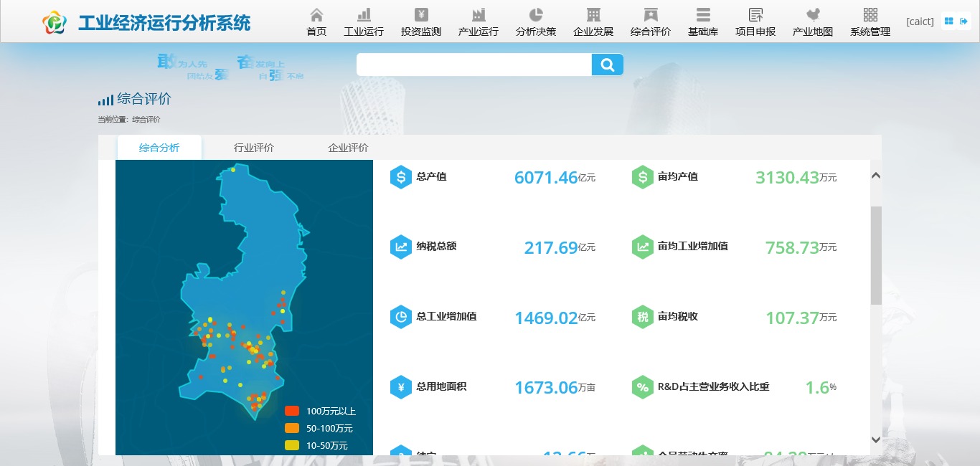Click the 总工业增加值 pie hexagon icon
The image size is (980, 466).
(x=401, y=317)
